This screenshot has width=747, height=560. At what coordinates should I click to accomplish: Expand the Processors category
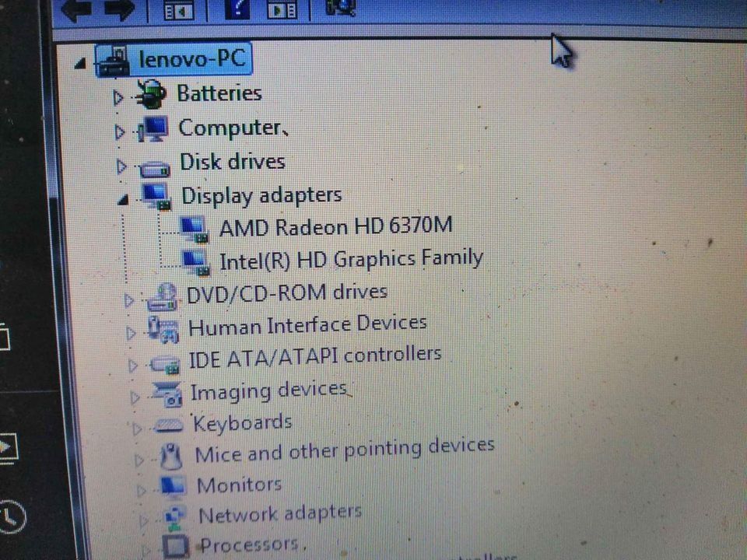tap(145, 551)
